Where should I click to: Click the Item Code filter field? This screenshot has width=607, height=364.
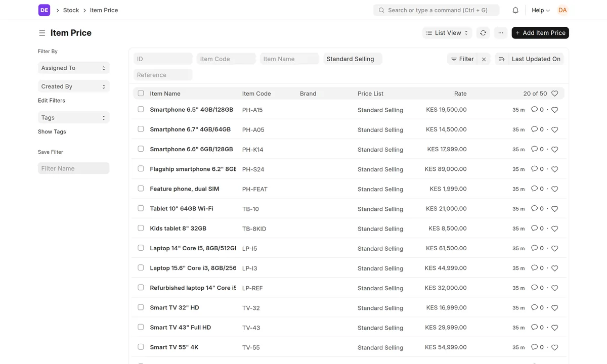[226, 59]
